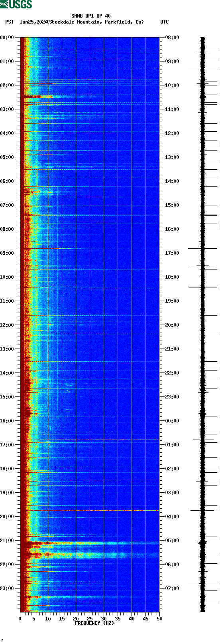The width and height of the screenshot is (220, 644).
Task: Click the 12:00 PST time label
Action: tap(7, 325)
